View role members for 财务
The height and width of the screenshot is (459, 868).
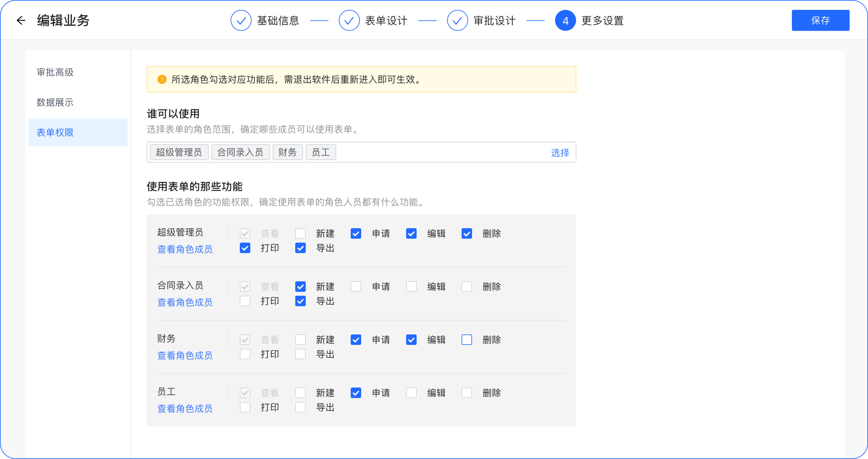(185, 356)
